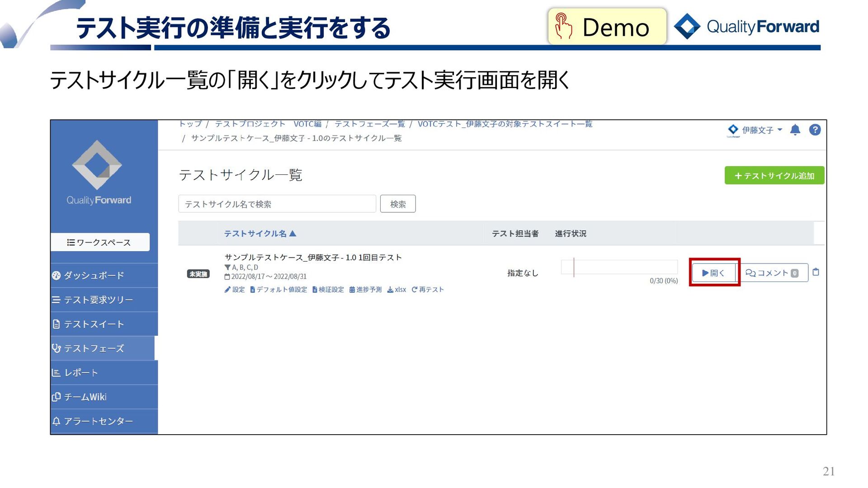Image resolution: width=868 pixels, height=488 pixels.
Task: Open the help question mark icon
Action: click(x=815, y=130)
